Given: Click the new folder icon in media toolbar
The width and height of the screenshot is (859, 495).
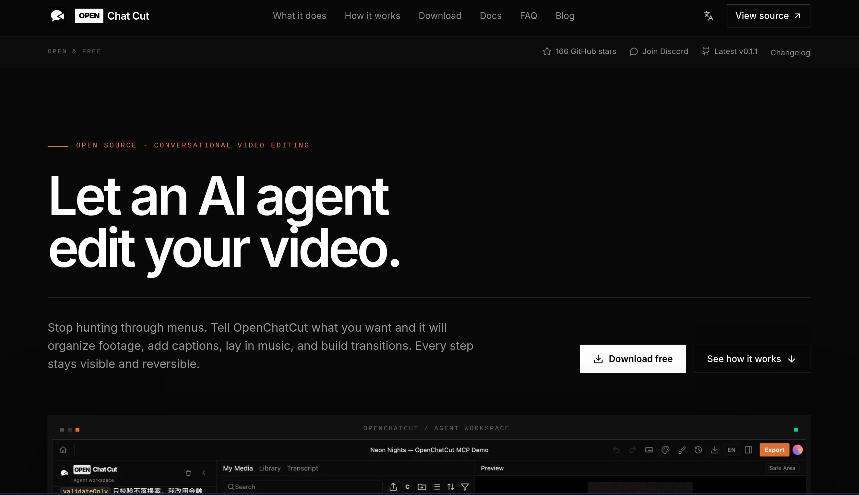Looking at the screenshot, I should [422, 487].
